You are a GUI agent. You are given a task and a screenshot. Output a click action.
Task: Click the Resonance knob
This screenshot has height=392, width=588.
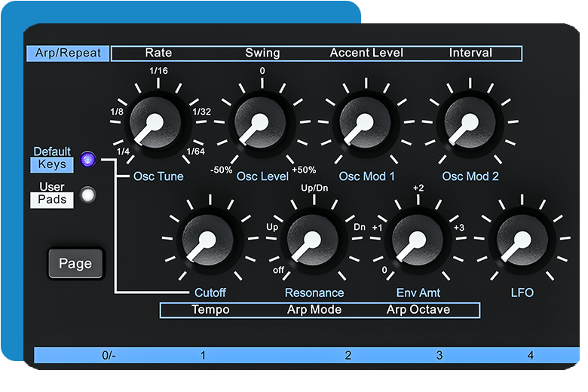coord(314,241)
